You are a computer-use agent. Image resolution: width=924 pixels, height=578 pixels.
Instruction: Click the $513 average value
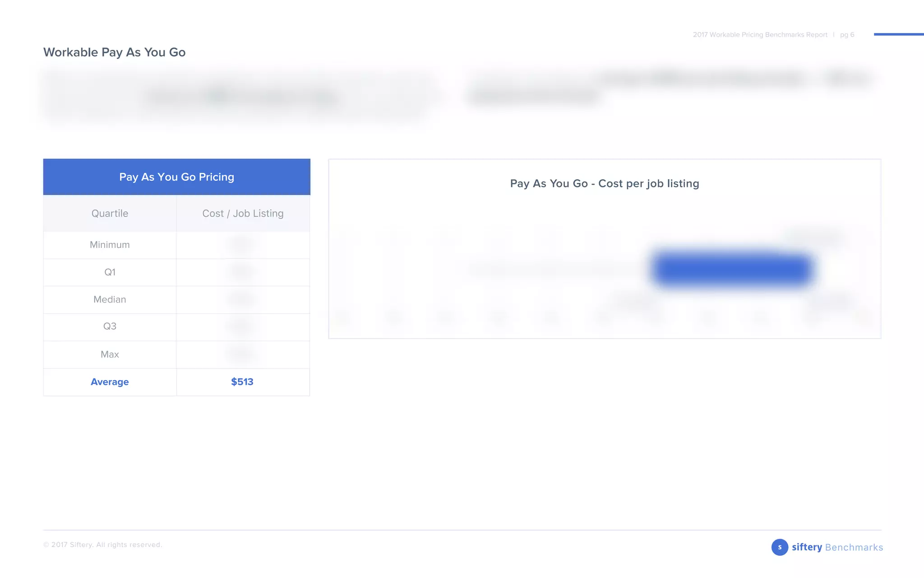242,382
